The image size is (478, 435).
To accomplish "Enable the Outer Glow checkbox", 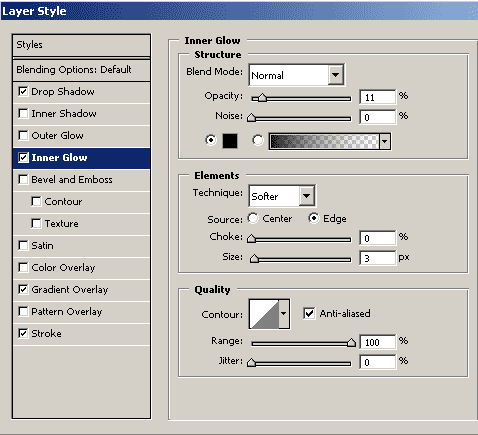I will pos(23,135).
